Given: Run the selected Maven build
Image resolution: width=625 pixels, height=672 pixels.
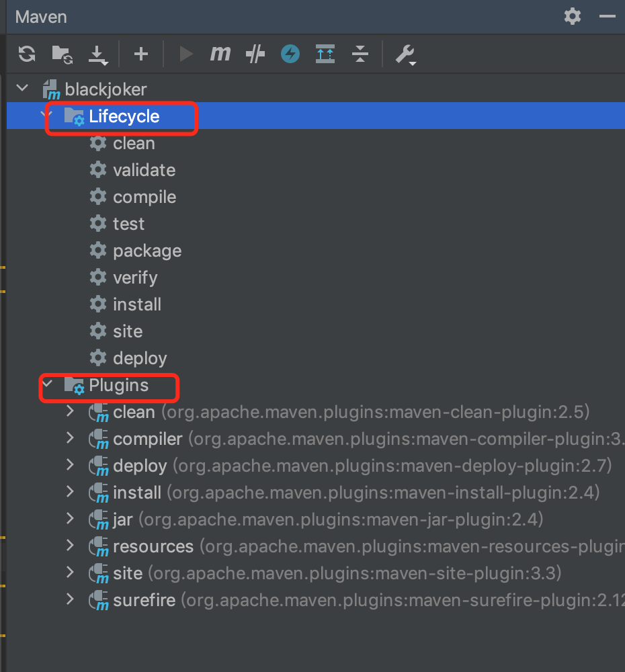Looking at the screenshot, I should 185,54.
